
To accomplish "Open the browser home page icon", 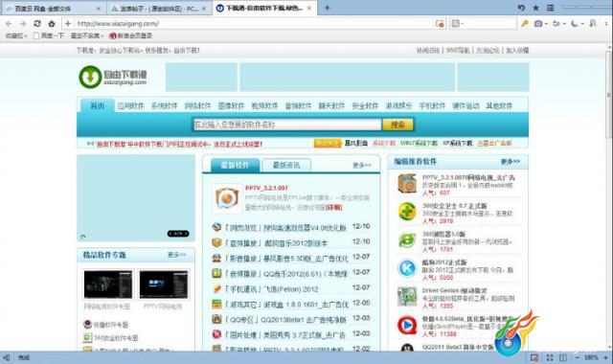I will pyautogui.click(x=52, y=24).
